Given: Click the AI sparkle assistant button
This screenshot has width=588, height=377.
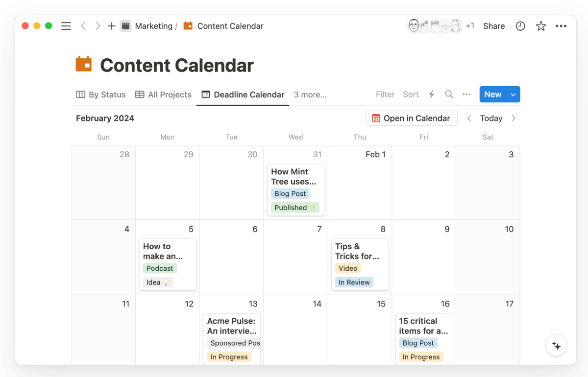Looking at the screenshot, I should (557, 346).
